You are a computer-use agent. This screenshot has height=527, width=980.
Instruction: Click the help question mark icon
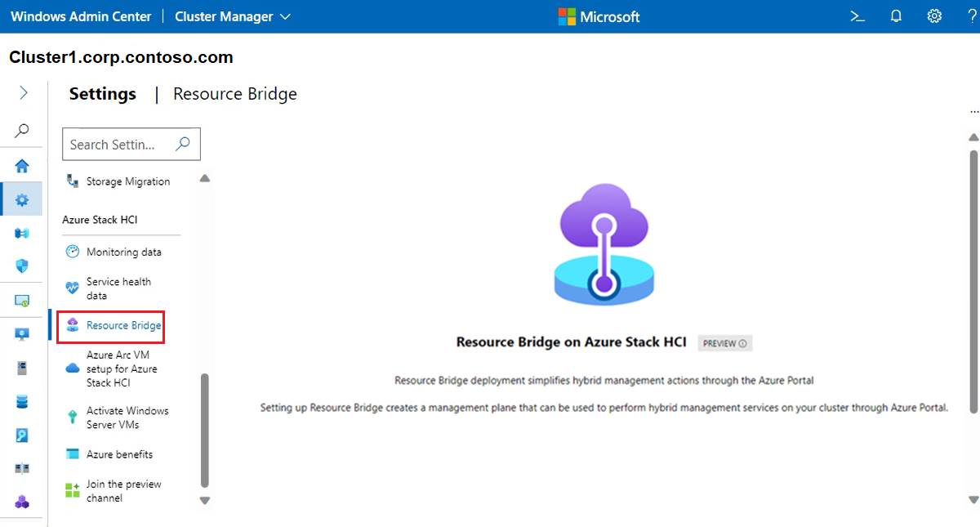click(972, 16)
